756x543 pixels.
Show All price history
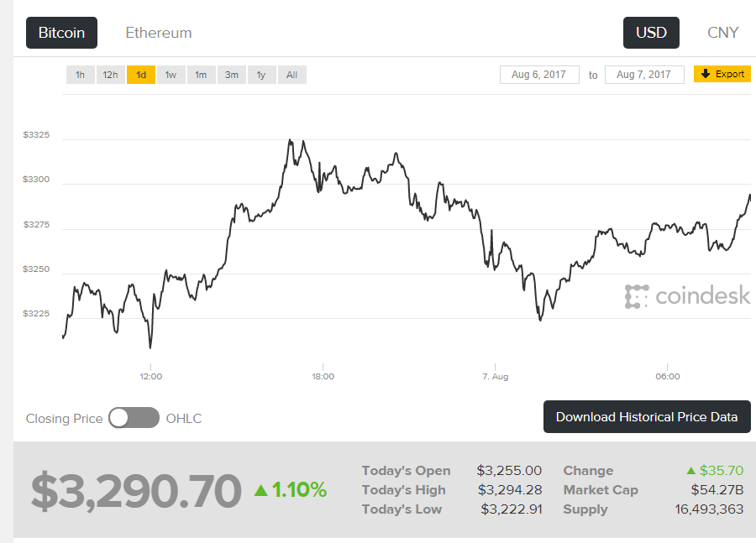(291, 75)
